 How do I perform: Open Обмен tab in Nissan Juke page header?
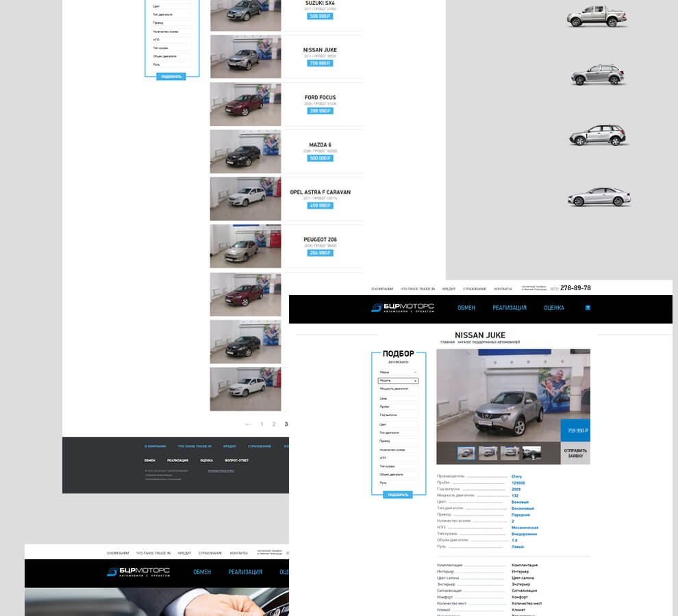[x=466, y=308]
